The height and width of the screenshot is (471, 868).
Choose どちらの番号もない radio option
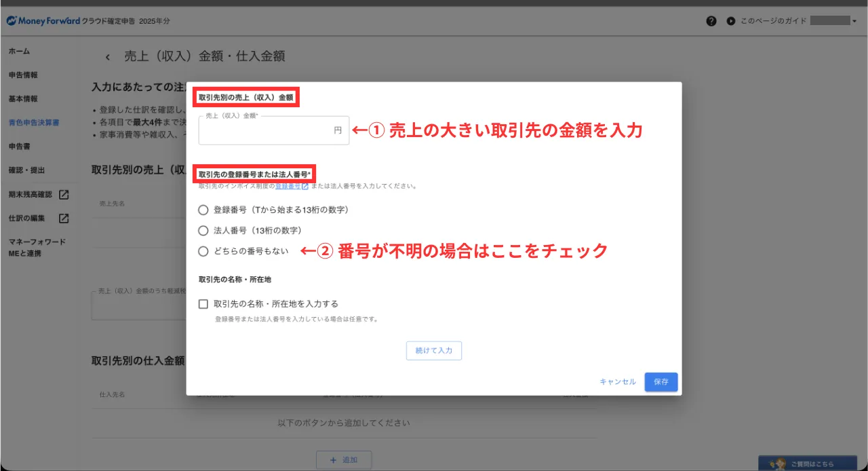point(203,251)
